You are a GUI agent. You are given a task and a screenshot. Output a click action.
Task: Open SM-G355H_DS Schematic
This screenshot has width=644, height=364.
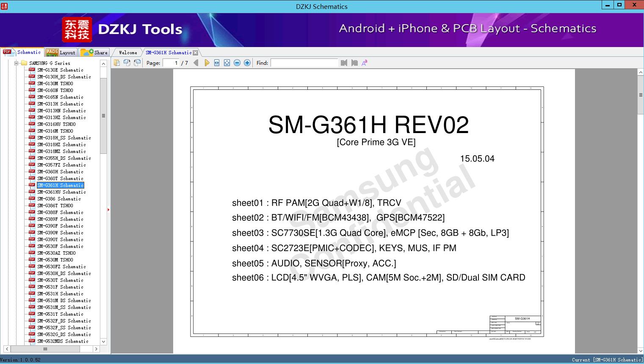(64, 158)
